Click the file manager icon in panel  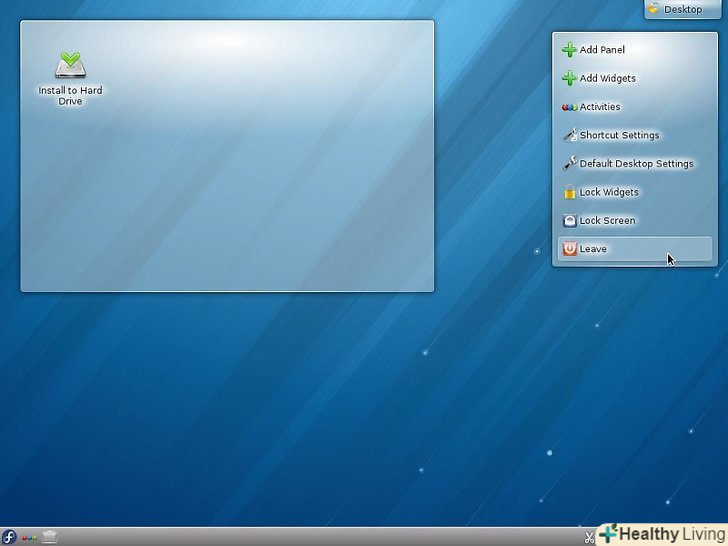50,537
